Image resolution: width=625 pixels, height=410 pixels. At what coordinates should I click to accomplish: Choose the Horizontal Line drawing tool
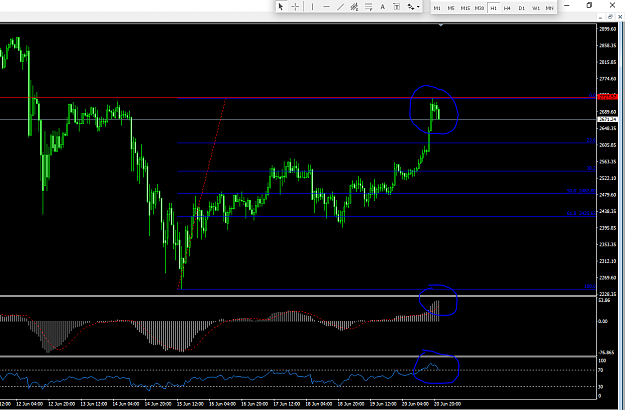(326, 7)
